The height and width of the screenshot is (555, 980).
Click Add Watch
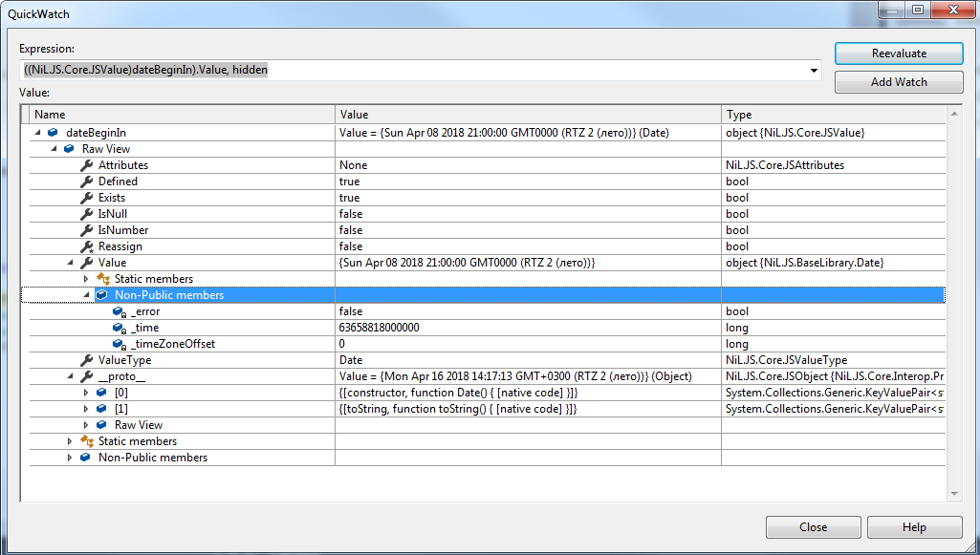(x=897, y=81)
